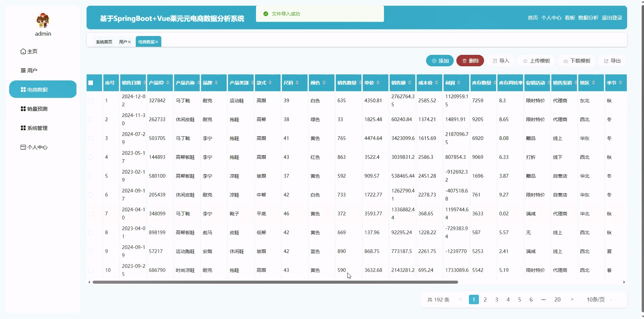
Task: Close the 电商数据 tab
Action: (157, 42)
